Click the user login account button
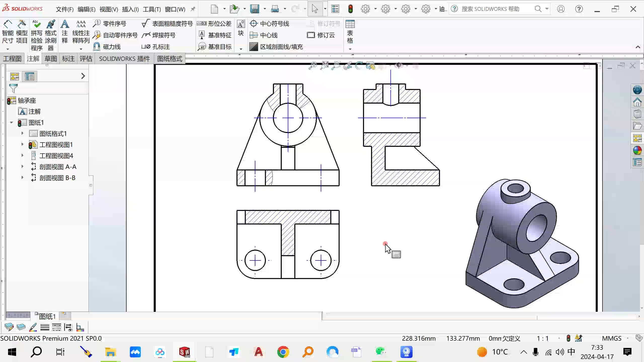Viewport: 644px width, 362px height. coord(561,9)
